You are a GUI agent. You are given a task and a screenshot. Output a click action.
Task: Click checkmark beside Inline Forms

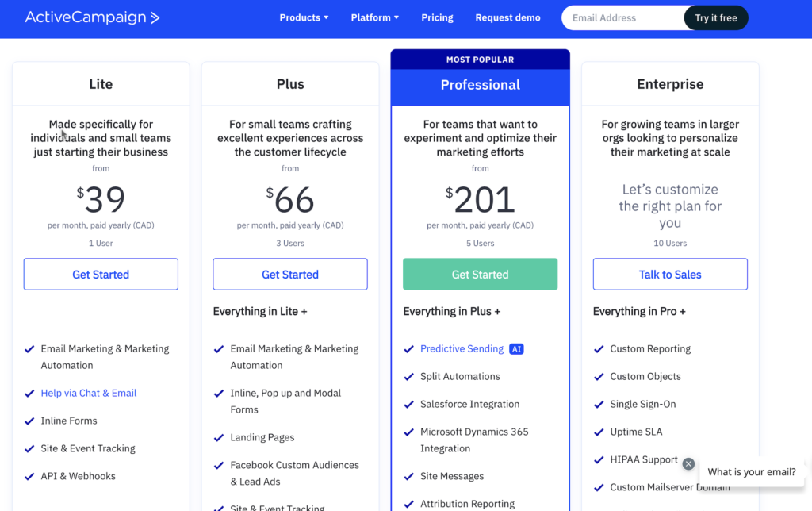pyautogui.click(x=29, y=421)
